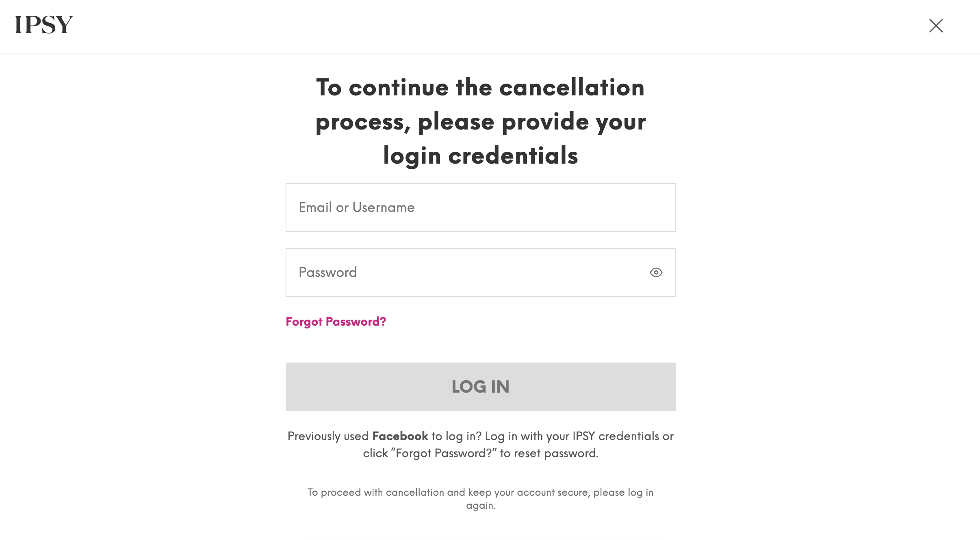Toggle password visibility with eye icon
This screenshot has width=980, height=540.
655,272
